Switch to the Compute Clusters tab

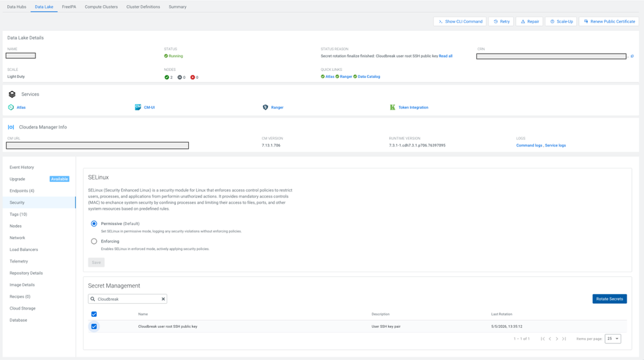pyautogui.click(x=101, y=7)
